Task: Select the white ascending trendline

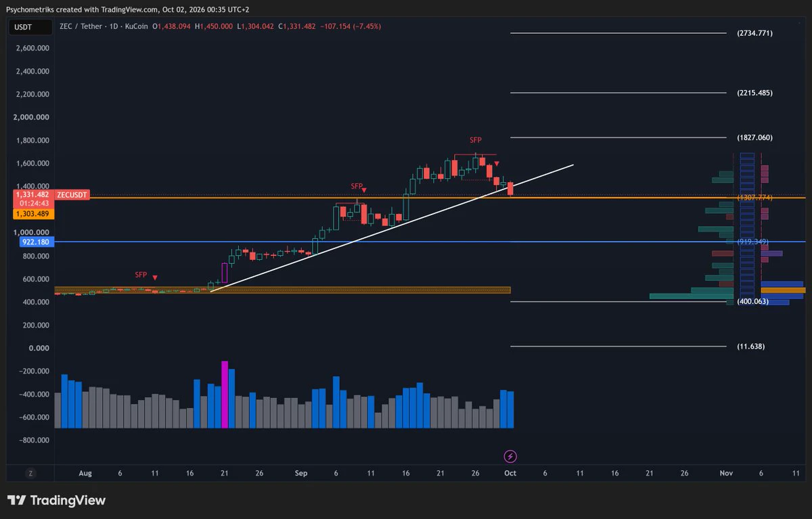Action: pos(392,227)
